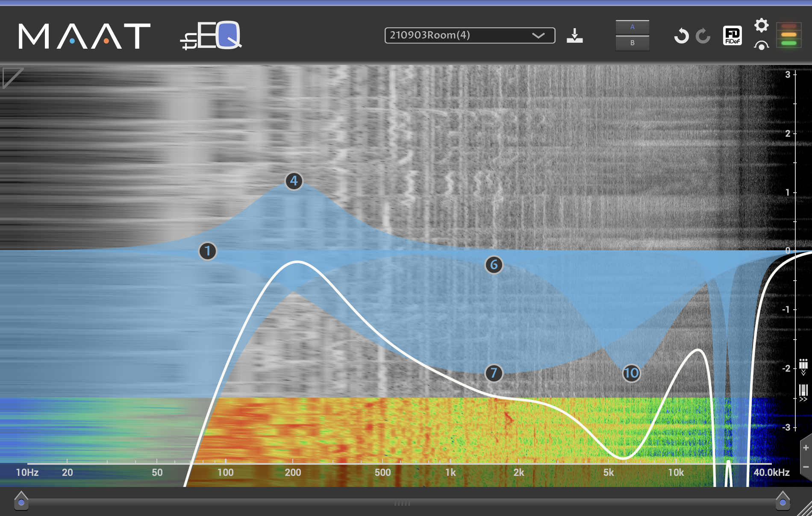Select EQ band node 10

coord(631,373)
